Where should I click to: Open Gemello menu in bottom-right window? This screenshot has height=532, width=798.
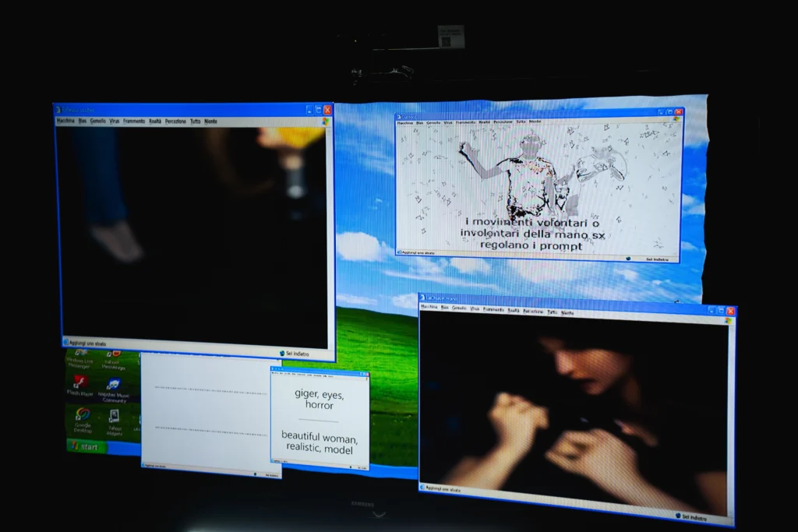click(458, 308)
